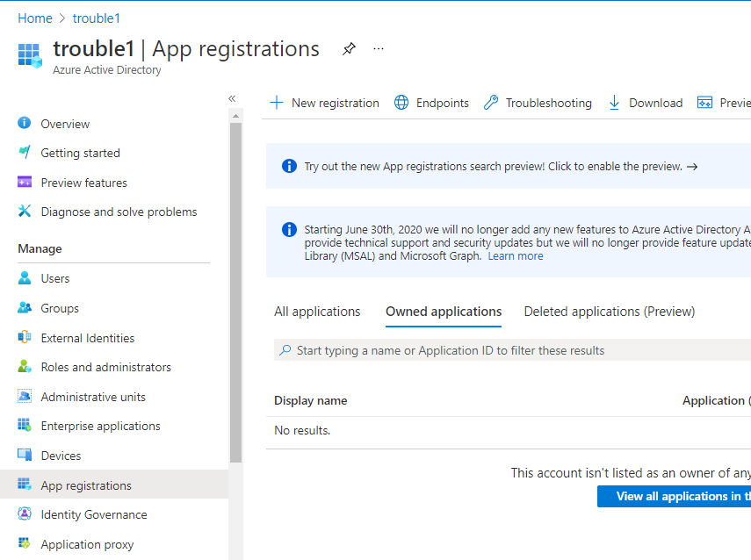Open Getting started in the sidebar
Viewport: 751px width, 560px height.
click(x=81, y=153)
